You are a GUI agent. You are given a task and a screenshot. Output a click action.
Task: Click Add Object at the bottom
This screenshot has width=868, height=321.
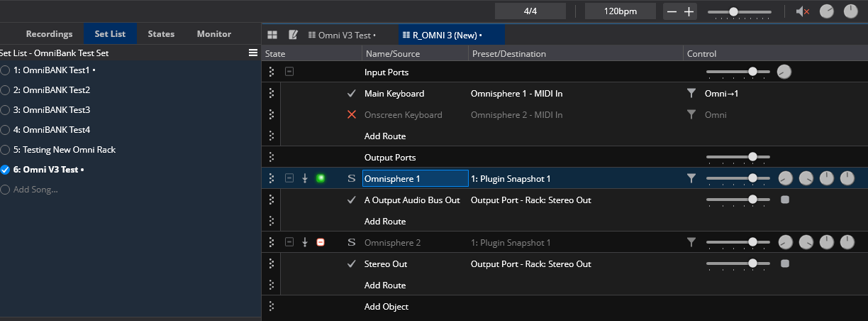pos(386,306)
